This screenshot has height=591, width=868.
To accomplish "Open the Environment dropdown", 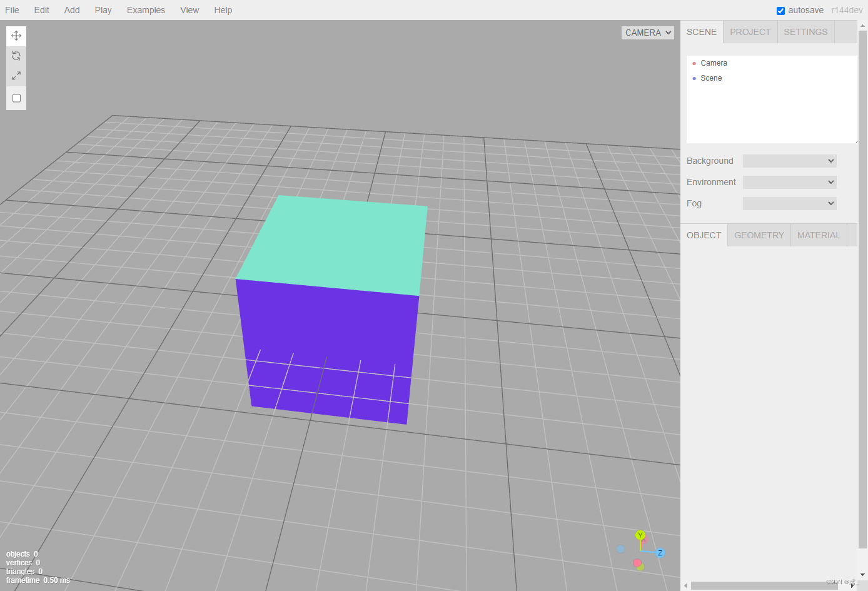I will pyautogui.click(x=789, y=182).
